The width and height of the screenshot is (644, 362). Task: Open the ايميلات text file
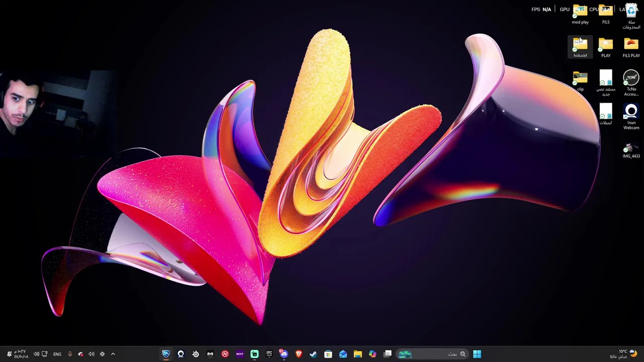tap(606, 115)
